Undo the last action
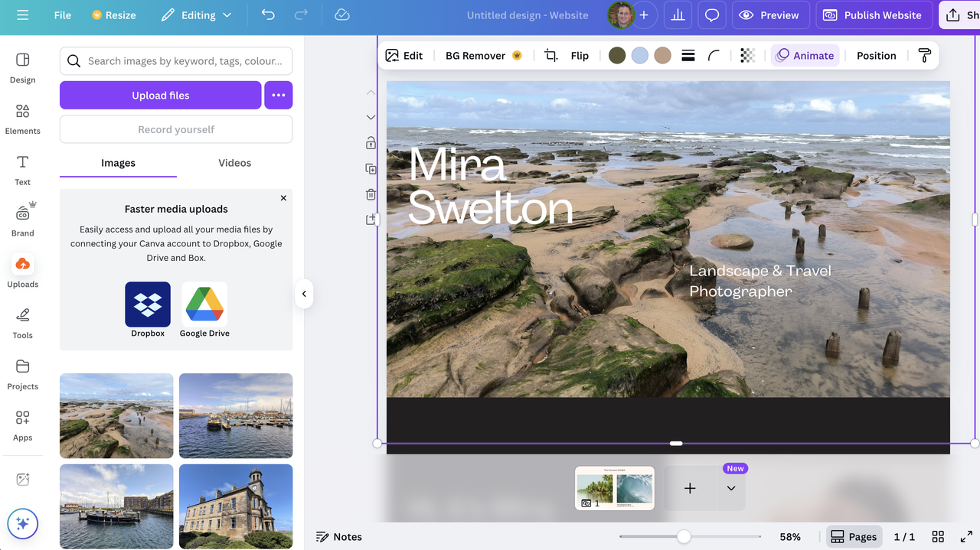Image resolution: width=980 pixels, height=550 pixels. [268, 15]
